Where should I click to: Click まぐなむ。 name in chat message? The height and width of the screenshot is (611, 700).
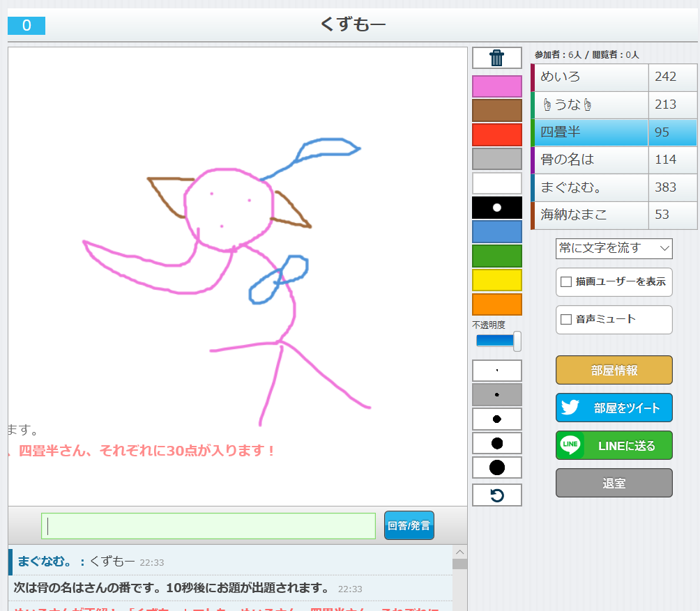45,562
